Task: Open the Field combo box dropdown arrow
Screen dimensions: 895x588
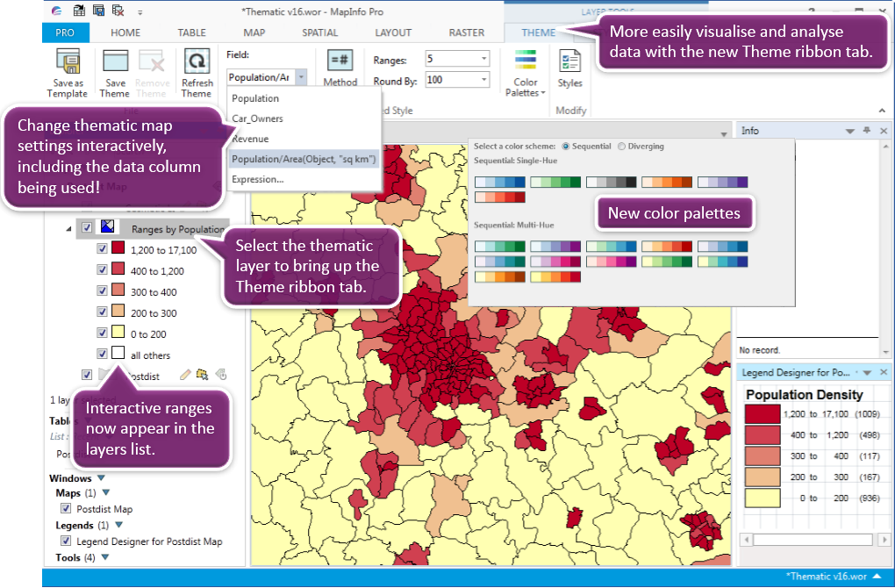Action: (x=301, y=77)
